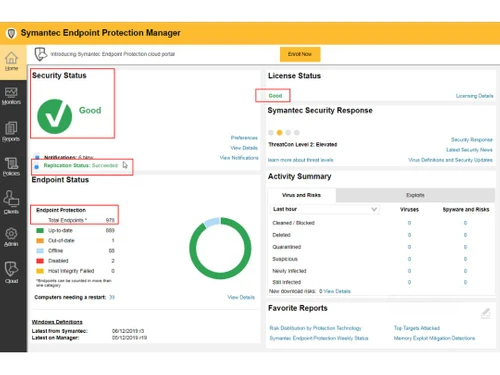Click the yellow Host Integrity Failed swatch
The width and height of the screenshot is (500, 375).
coord(40,271)
